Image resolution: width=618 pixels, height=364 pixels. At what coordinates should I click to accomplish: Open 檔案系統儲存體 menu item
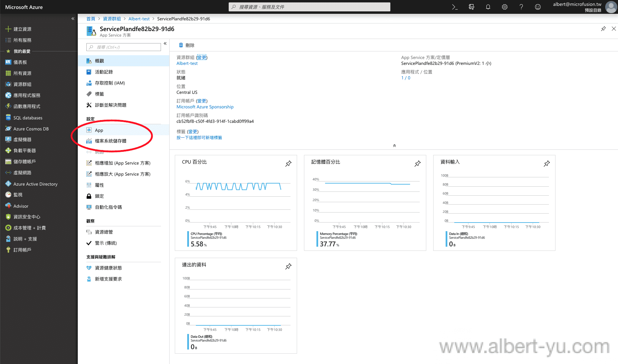click(x=124, y=141)
